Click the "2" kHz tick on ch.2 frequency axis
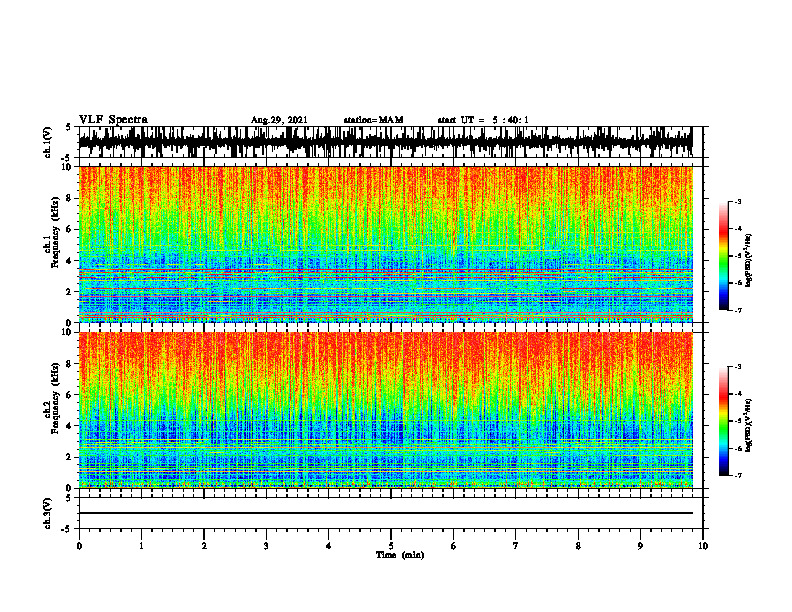Image resolution: width=792 pixels, height=612 pixels. [70, 457]
